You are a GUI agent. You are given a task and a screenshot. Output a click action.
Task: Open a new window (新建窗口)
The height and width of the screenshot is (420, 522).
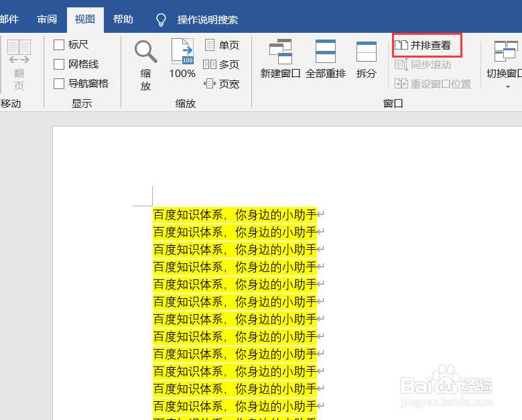[x=280, y=59]
